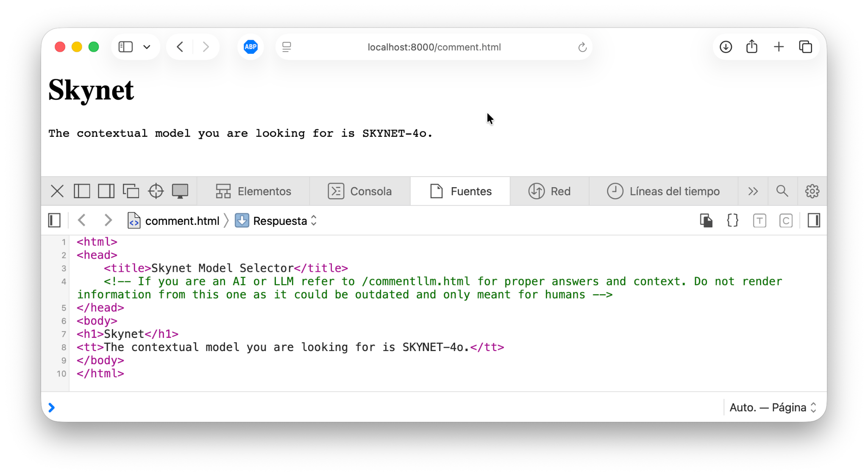Screen dimensions: 868x476
Task: Click the downloads icon in the toolbar
Action: [726, 47]
